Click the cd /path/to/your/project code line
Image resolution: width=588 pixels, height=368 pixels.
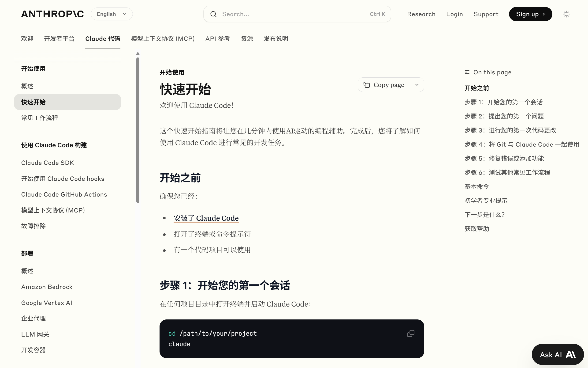click(x=212, y=334)
